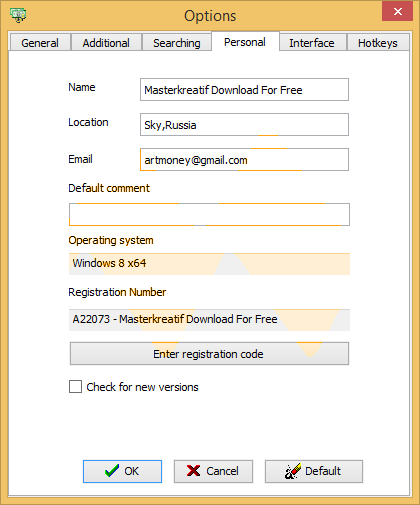Viewport: 420px width, 505px height.
Task: Open the Additional tab
Action: pyautogui.click(x=106, y=43)
